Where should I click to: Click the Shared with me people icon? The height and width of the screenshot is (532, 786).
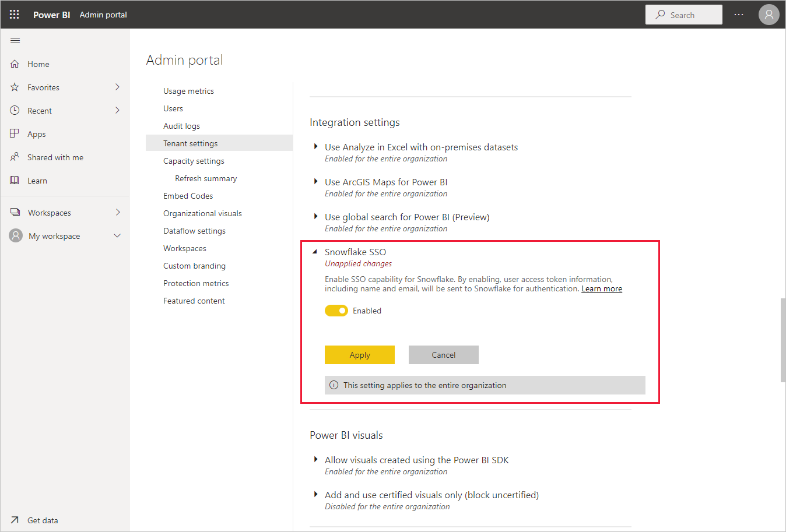click(x=15, y=157)
